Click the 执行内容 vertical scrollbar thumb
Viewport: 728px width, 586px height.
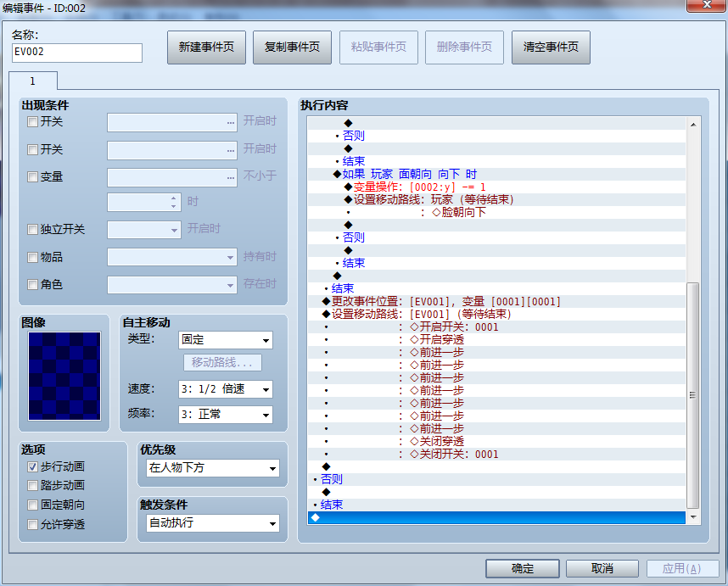coord(692,395)
